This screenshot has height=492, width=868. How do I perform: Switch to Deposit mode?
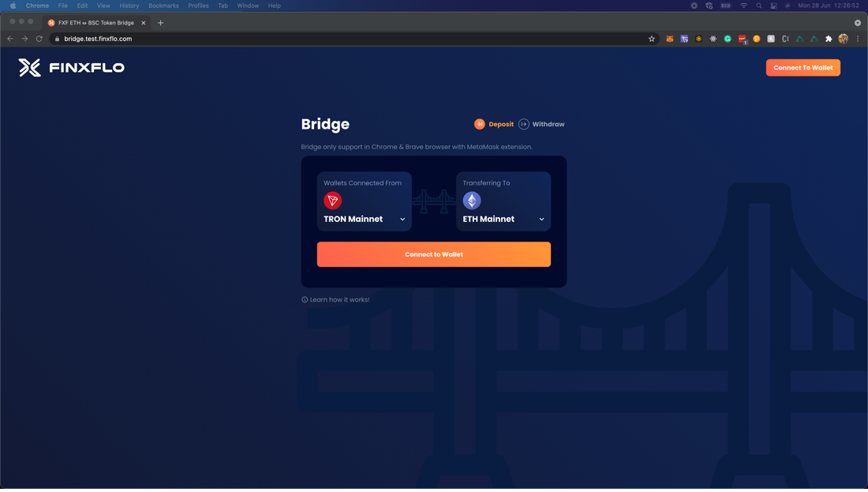(494, 124)
